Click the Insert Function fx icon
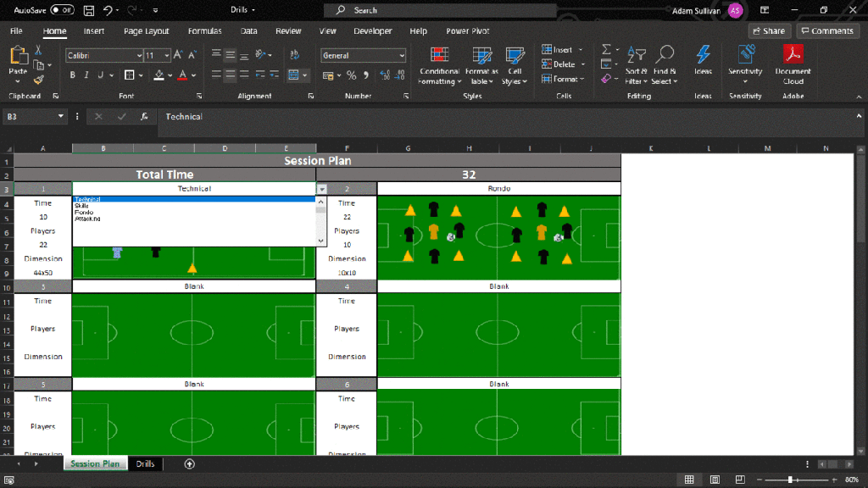The image size is (868, 488). 145,116
